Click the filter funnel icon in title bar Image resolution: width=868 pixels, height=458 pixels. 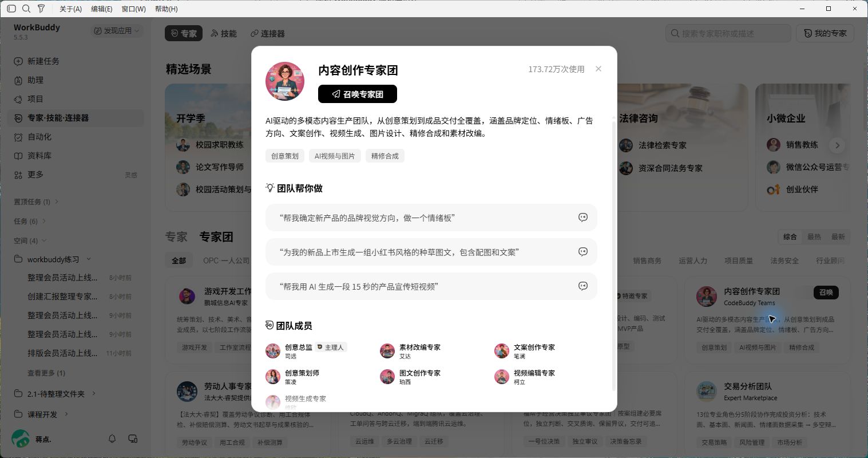[41, 9]
